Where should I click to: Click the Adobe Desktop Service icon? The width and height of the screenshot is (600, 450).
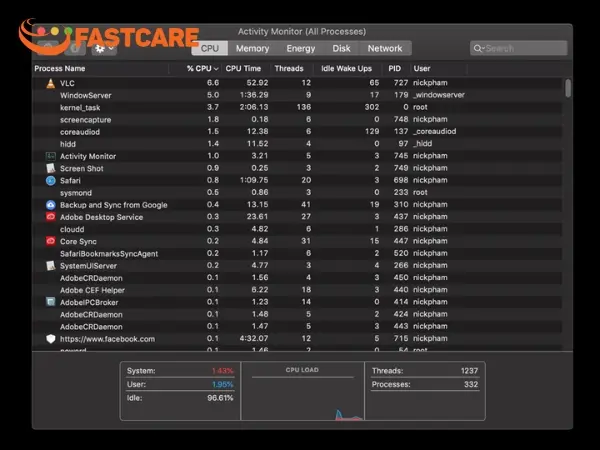pos(51,217)
